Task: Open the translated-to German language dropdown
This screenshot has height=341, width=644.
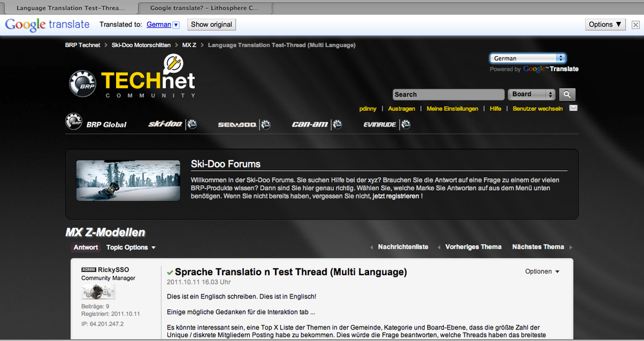Action: [163, 24]
